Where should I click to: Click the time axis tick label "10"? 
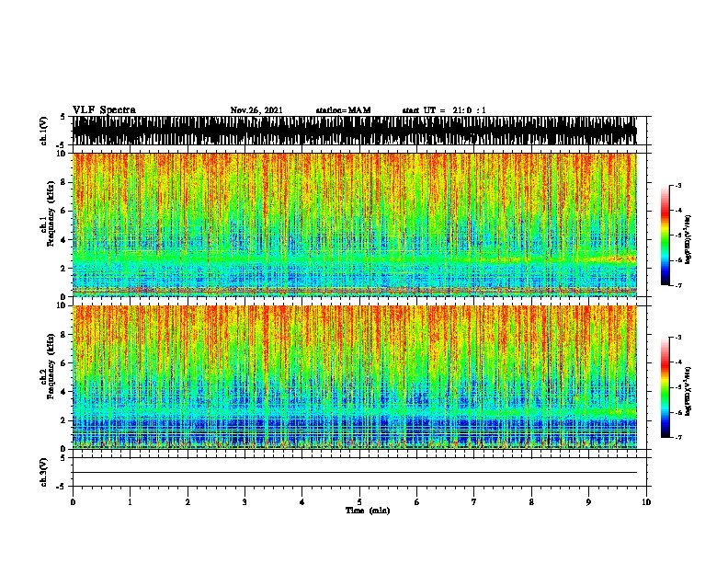click(646, 502)
